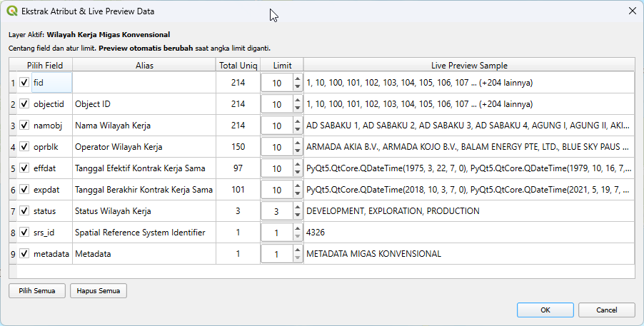This screenshot has height=326, width=644.
Task: Disable the metadata field checkbox
Action: coord(24,253)
